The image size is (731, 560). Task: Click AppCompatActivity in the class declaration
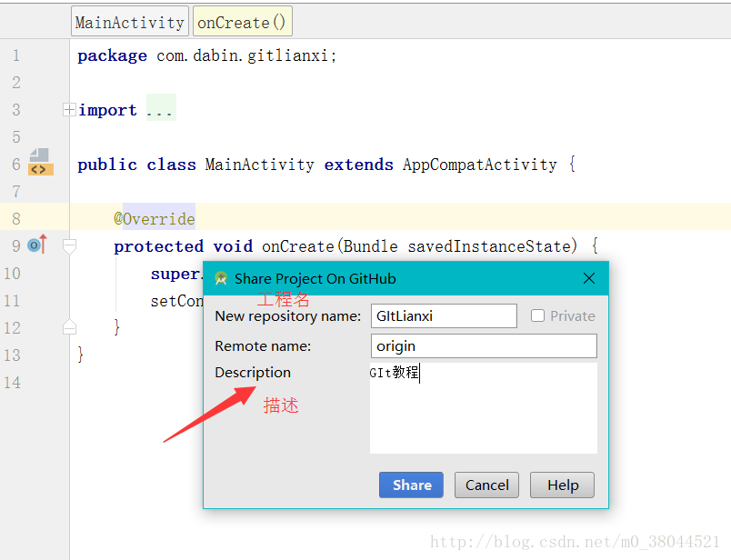tap(480, 165)
